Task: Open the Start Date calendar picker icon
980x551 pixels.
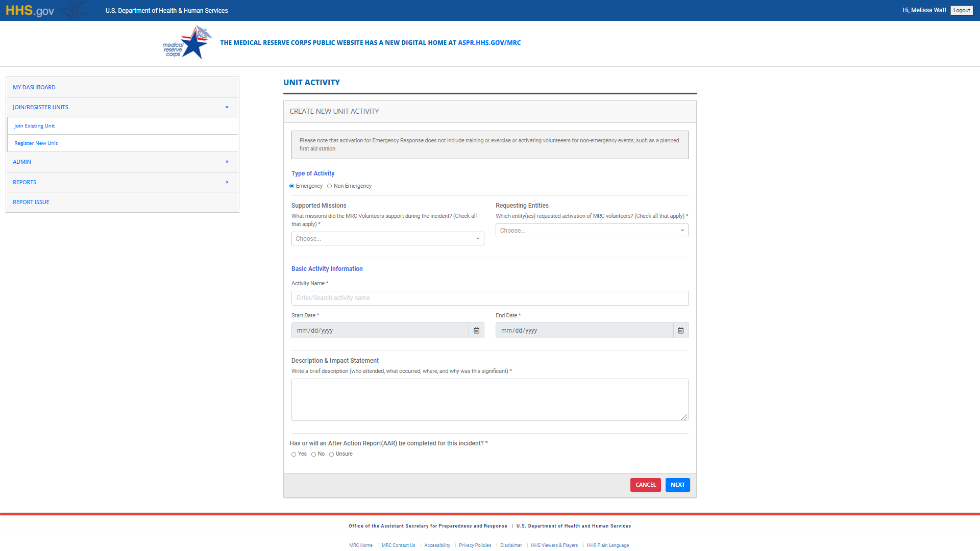Action: tap(476, 331)
